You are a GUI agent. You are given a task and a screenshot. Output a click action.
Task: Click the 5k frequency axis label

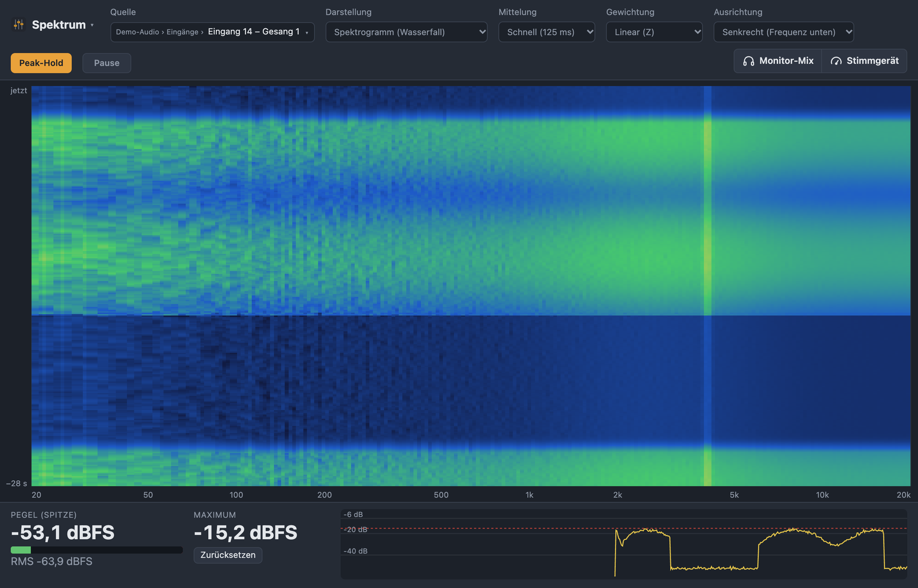tap(734, 495)
